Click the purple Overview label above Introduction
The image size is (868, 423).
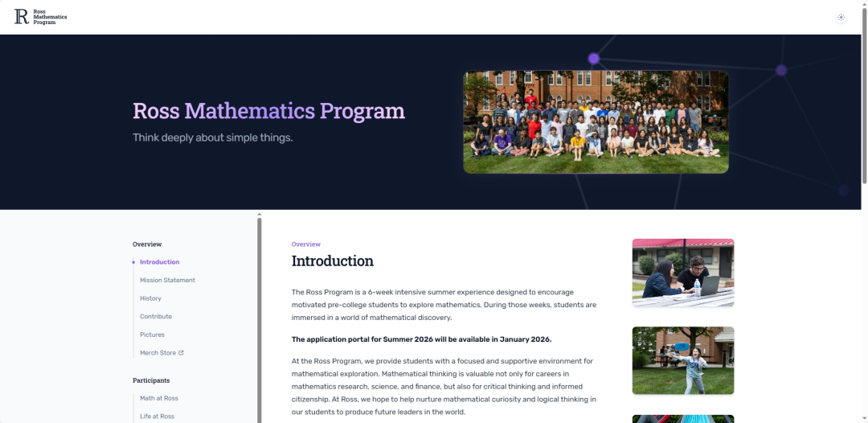coord(305,244)
